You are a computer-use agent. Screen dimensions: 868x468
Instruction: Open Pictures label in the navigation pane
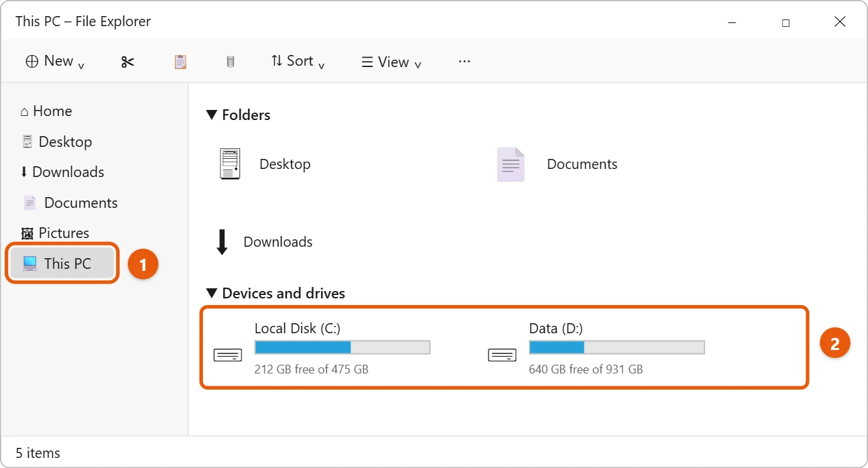coord(64,233)
